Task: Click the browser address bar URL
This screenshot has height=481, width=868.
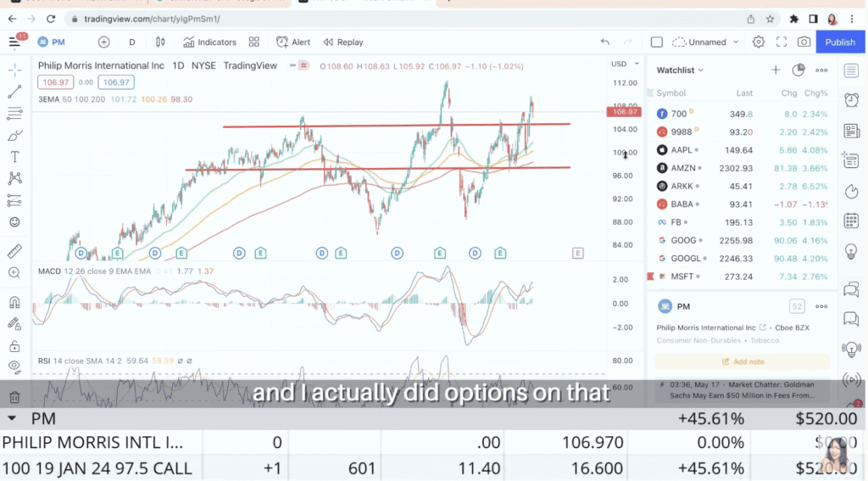Action: (x=152, y=19)
